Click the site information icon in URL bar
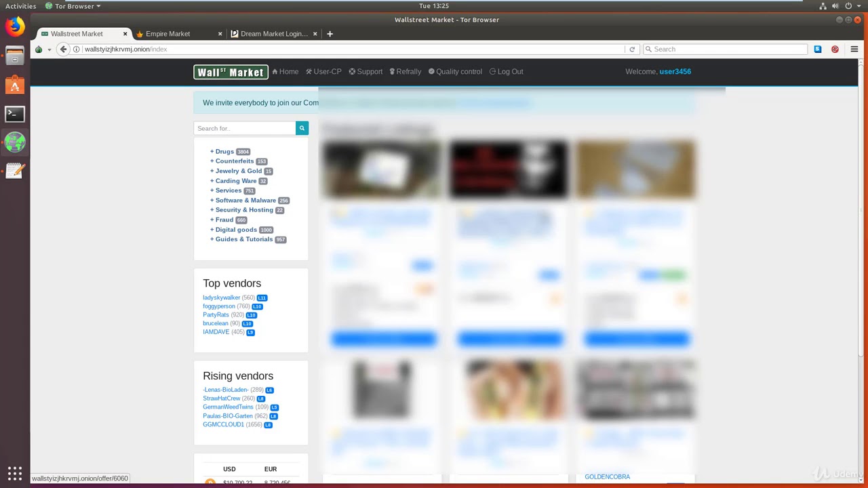Viewport: 868px width, 488px height. pyautogui.click(x=77, y=49)
